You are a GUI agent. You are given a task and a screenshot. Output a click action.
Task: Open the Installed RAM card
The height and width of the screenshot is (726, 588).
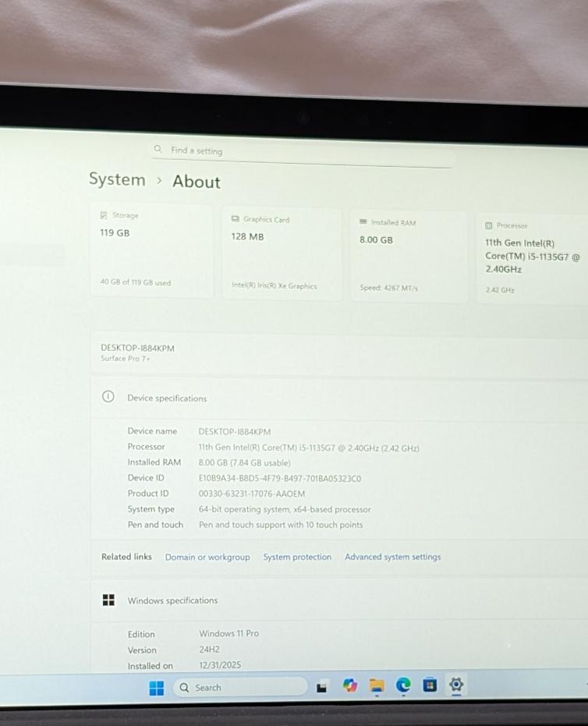pos(409,257)
